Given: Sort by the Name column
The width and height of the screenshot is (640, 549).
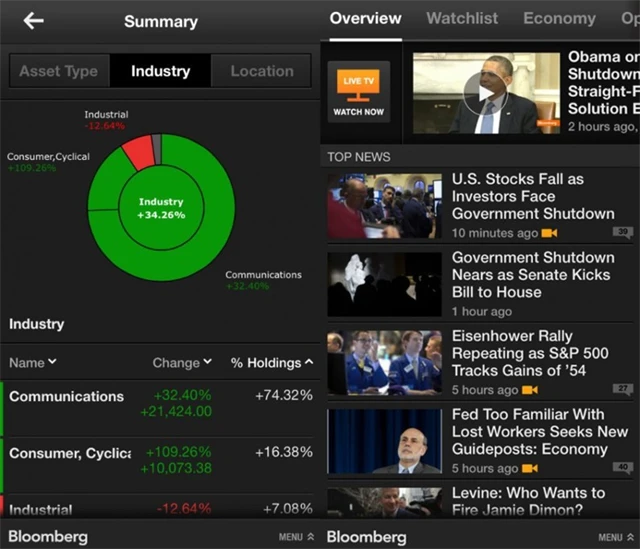Looking at the screenshot, I should [x=33, y=363].
